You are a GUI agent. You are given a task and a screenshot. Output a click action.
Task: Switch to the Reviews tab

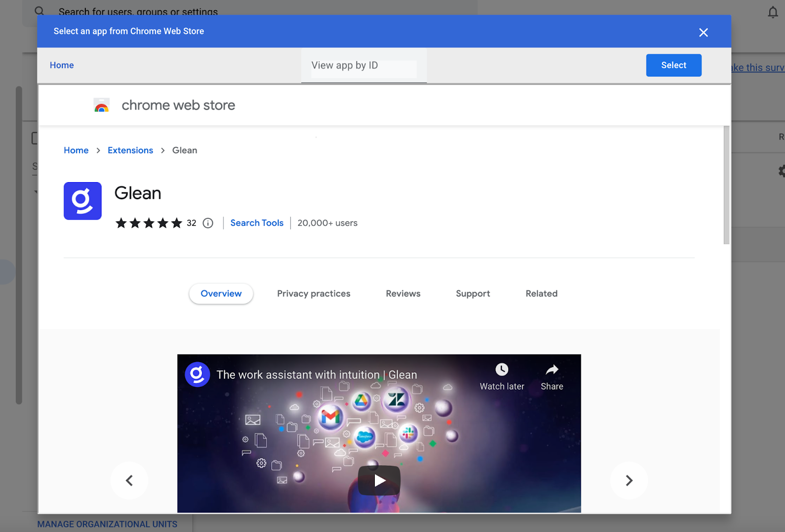click(403, 293)
